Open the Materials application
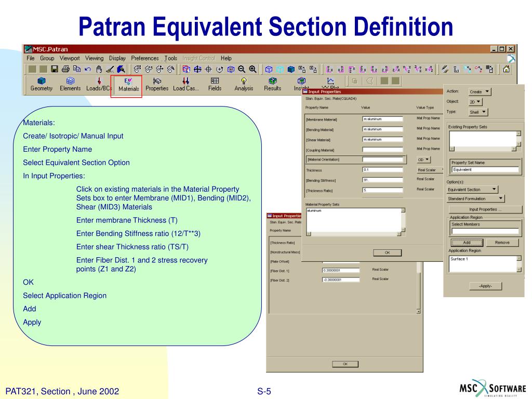Viewport: 532px width, 399px height. point(129,85)
